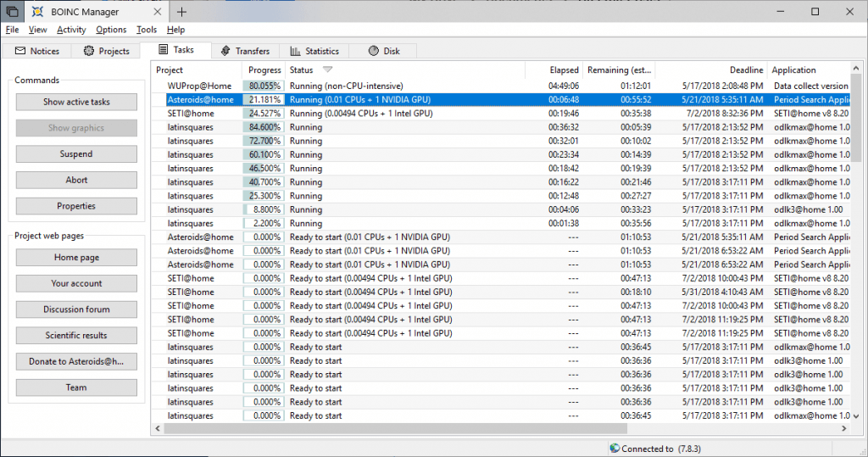Sort tasks by Project column header
This screenshot has width=868, height=457.
tap(197, 70)
